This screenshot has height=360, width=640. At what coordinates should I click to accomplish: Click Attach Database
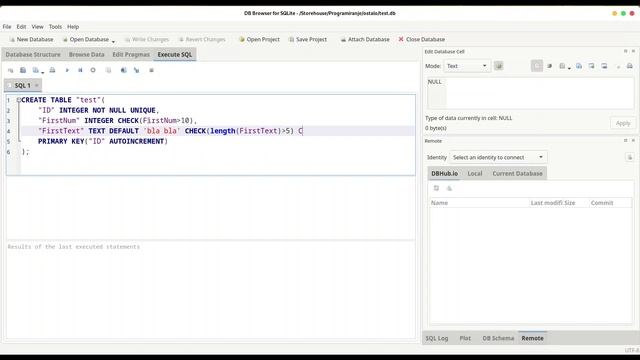[365, 39]
